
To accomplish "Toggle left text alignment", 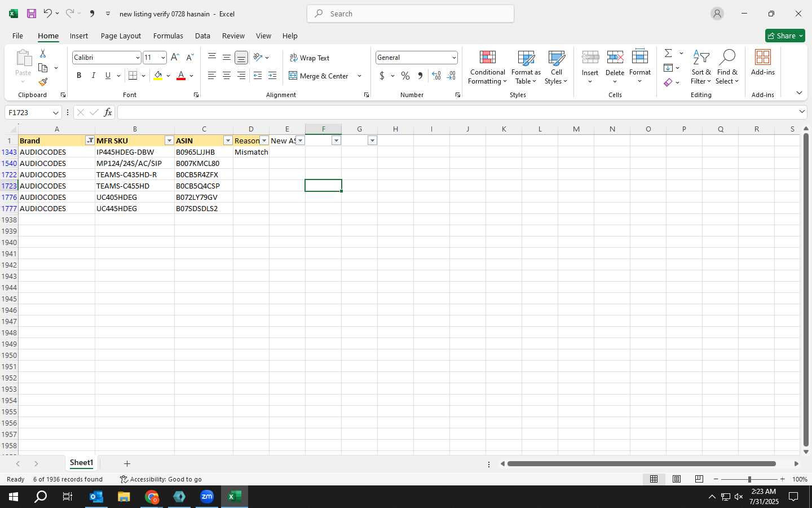I will pyautogui.click(x=212, y=76).
